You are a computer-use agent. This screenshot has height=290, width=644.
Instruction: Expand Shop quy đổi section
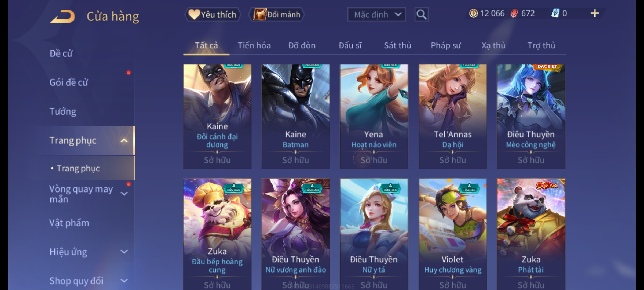tap(124, 281)
